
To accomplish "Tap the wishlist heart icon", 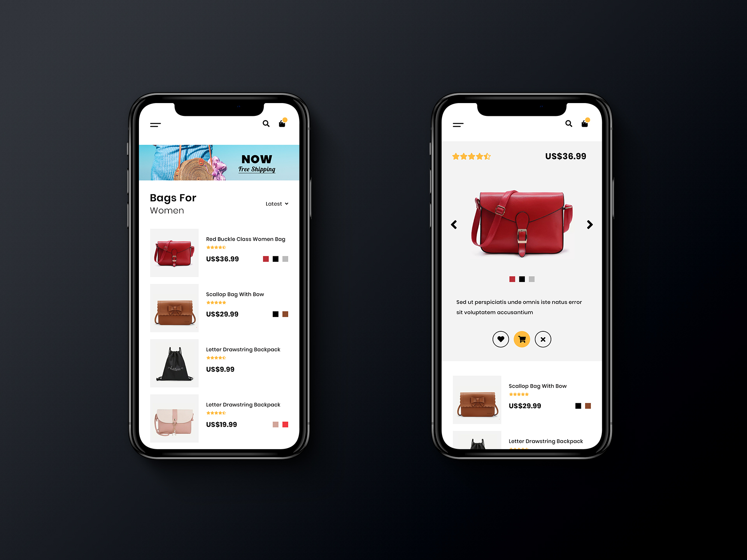I will (x=500, y=339).
